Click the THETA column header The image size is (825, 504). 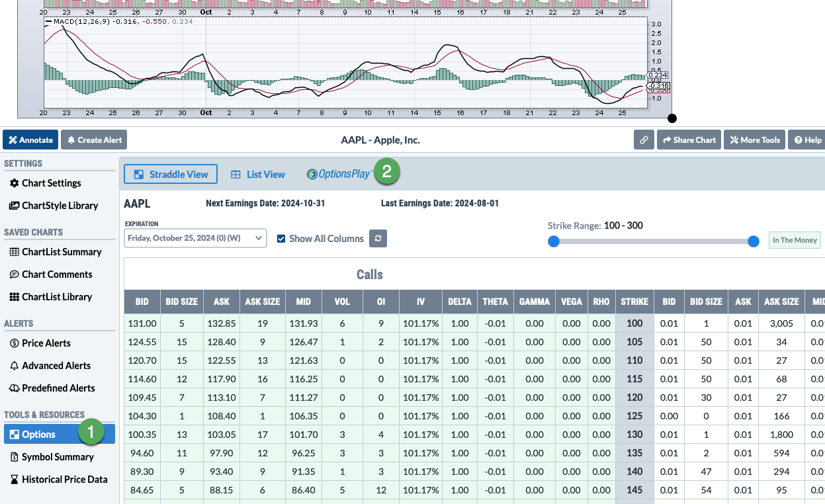pyautogui.click(x=496, y=302)
